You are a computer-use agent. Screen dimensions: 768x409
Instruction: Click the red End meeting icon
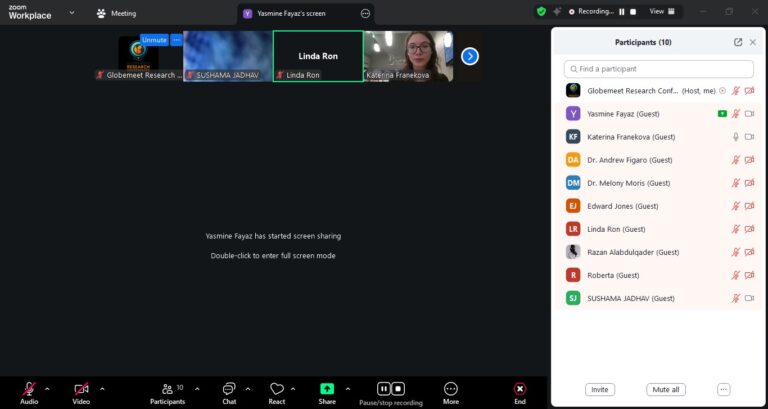(520, 389)
